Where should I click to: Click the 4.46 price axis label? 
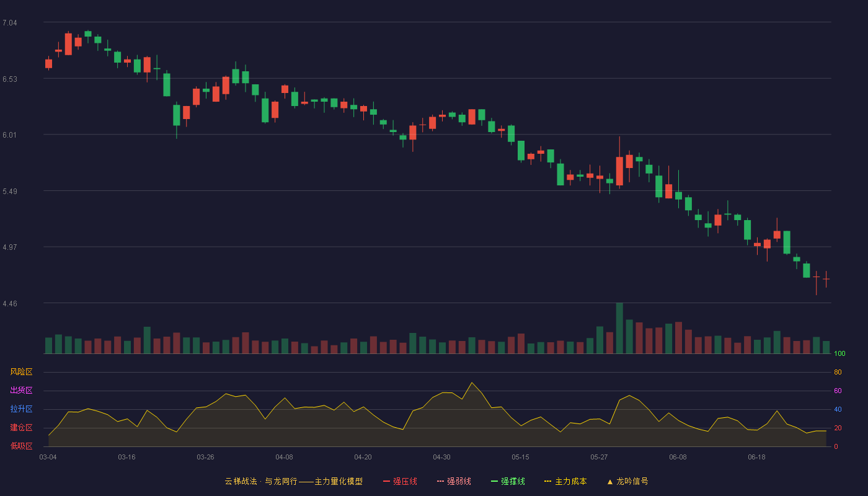click(10, 304)
